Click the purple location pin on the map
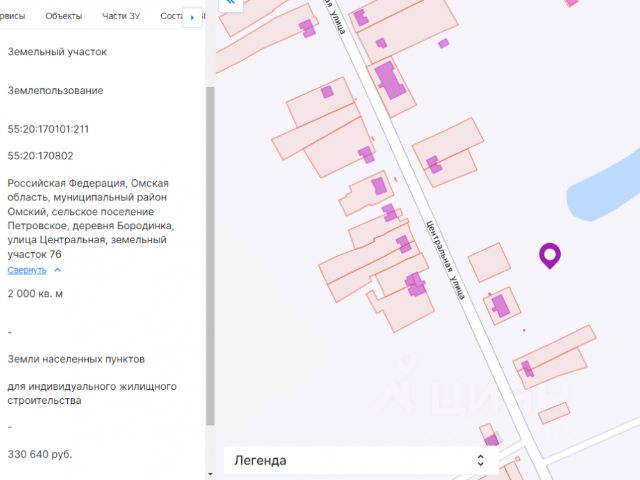 [x=549, y=255]
